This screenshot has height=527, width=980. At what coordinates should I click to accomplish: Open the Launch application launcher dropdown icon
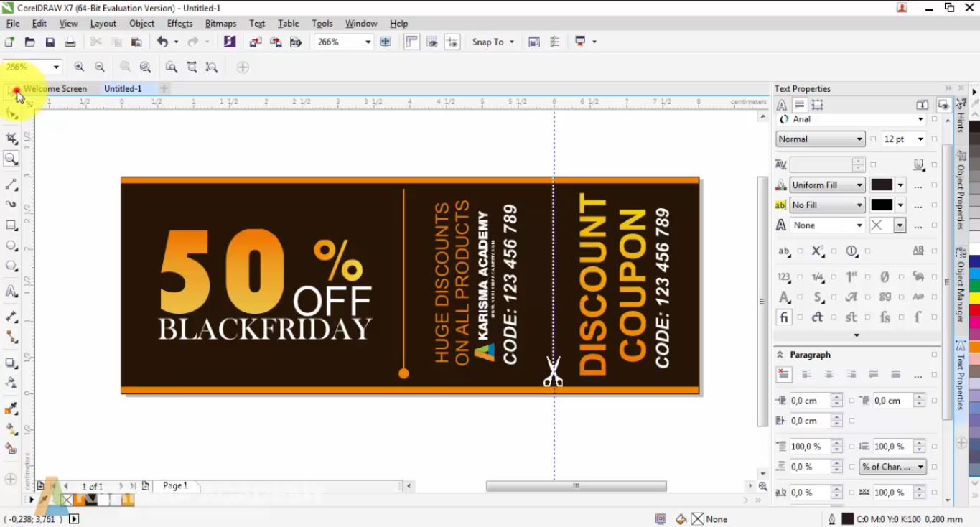coord(586,42)
